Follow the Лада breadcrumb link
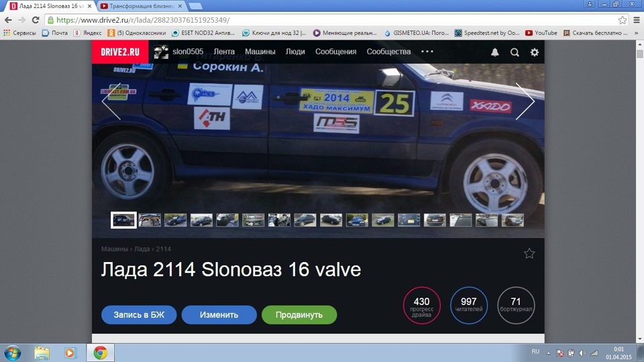 142,249
